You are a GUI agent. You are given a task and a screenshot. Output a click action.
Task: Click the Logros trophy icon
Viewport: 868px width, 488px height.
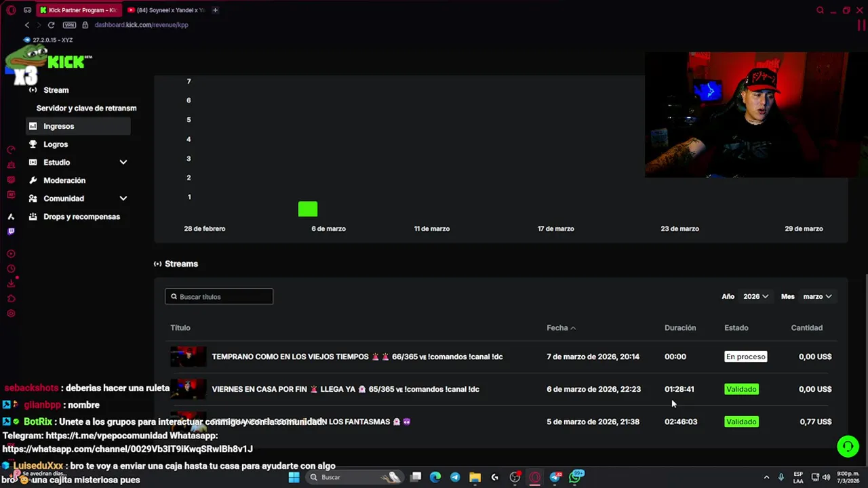coord(33,144)
